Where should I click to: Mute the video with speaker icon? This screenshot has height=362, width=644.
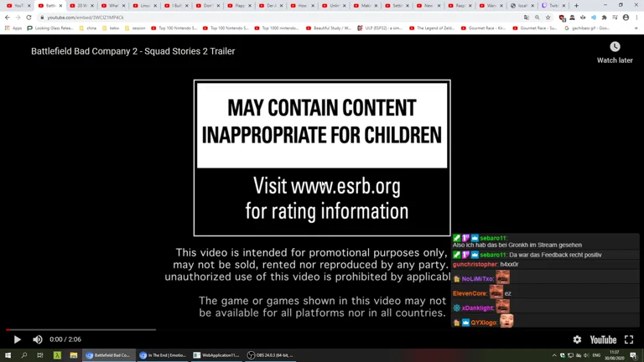(38, 339)
